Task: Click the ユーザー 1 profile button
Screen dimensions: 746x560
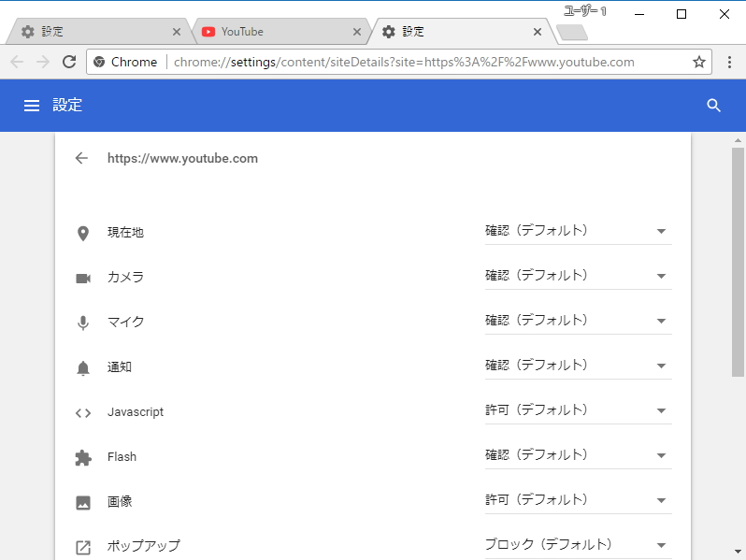Action: point(585,11)
